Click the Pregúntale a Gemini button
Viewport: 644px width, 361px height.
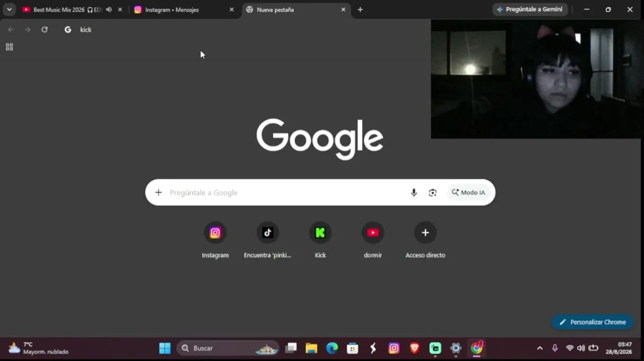click(x=530, y=10)
